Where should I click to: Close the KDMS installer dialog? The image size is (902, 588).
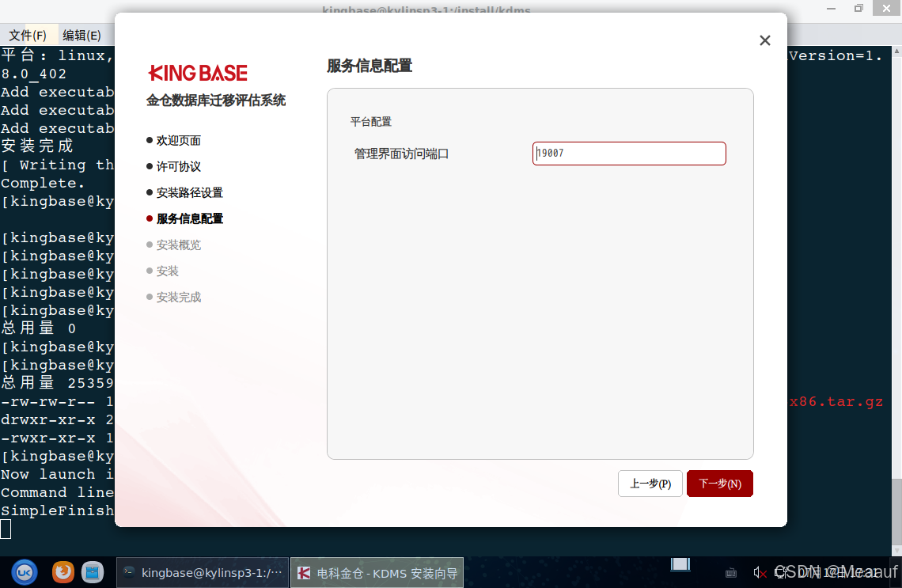coord(764,40)
